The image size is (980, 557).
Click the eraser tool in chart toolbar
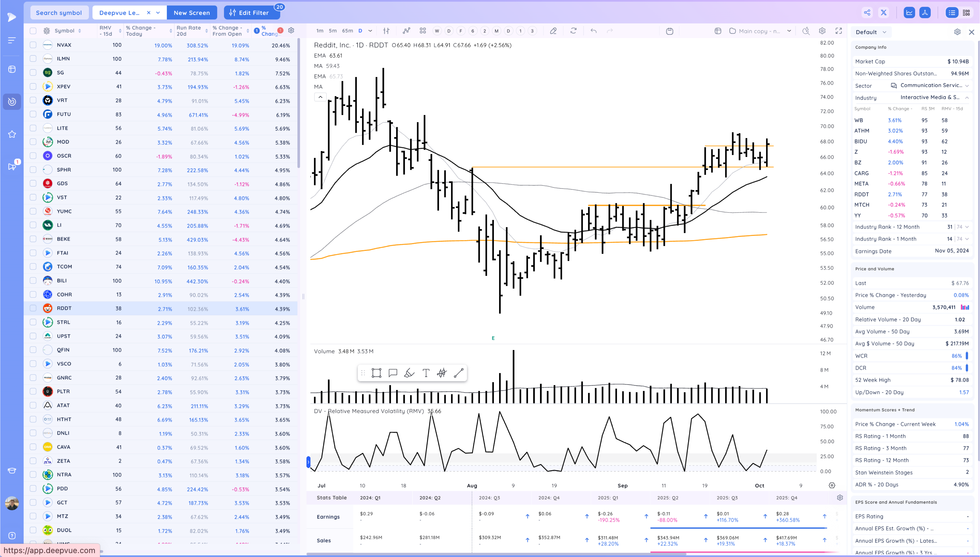tap(553, 31)
